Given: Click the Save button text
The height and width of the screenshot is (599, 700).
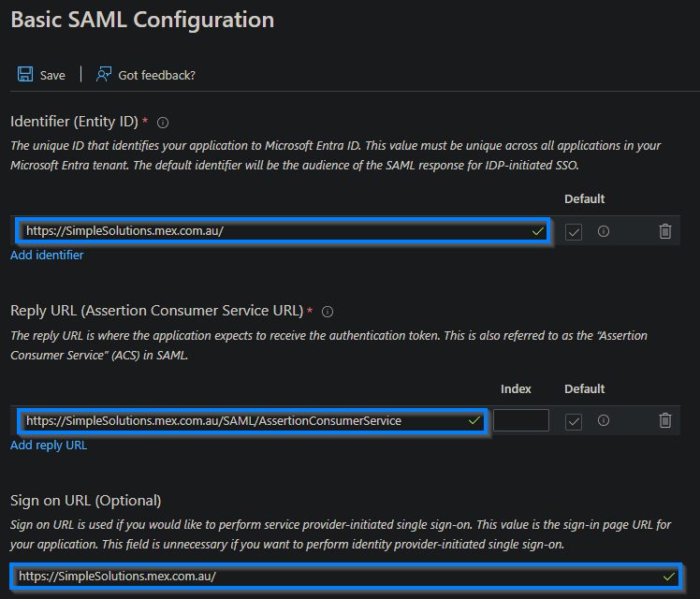Looking at the screenshot, I should 52,75.
